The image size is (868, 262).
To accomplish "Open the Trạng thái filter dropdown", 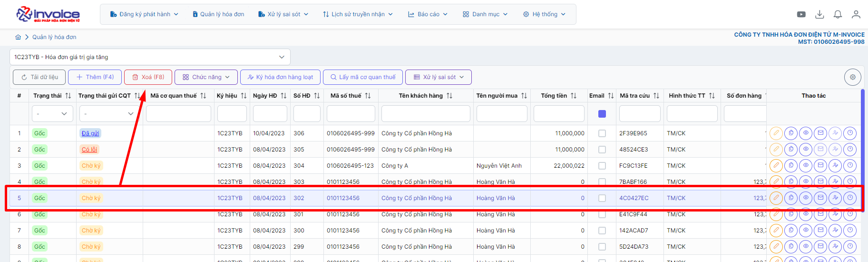I will pyautogui.click(x=52, y=114).
